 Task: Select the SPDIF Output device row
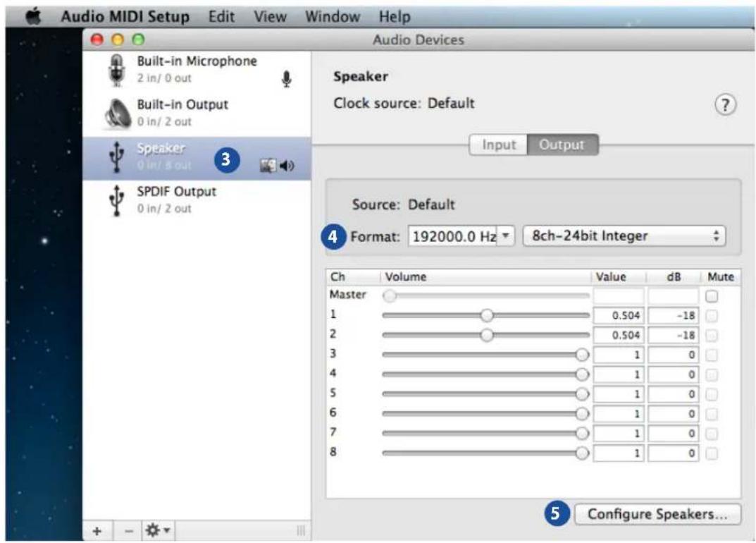tap(197, 200)
